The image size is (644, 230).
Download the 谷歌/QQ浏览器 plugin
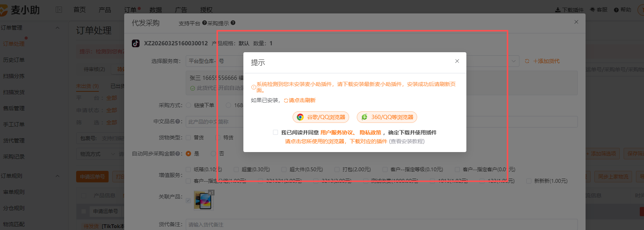pyautogui.click(x=321, y=117)
